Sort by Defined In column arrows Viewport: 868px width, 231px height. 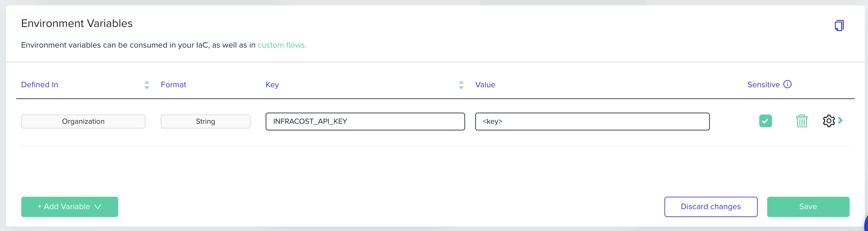pos(146,85)
